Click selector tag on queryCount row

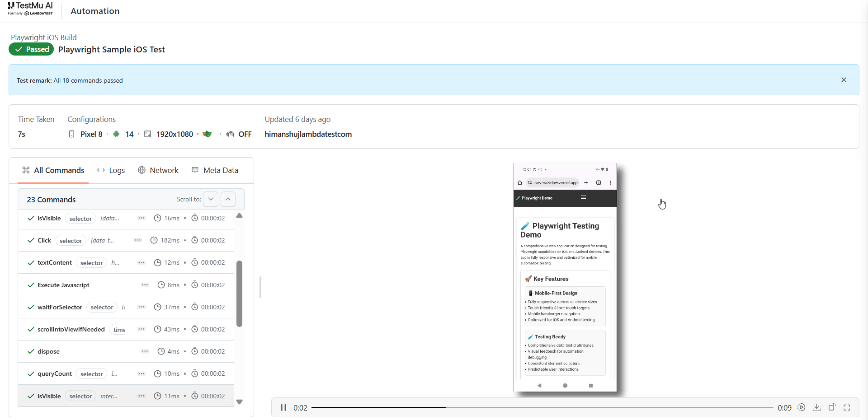point(92,374)
